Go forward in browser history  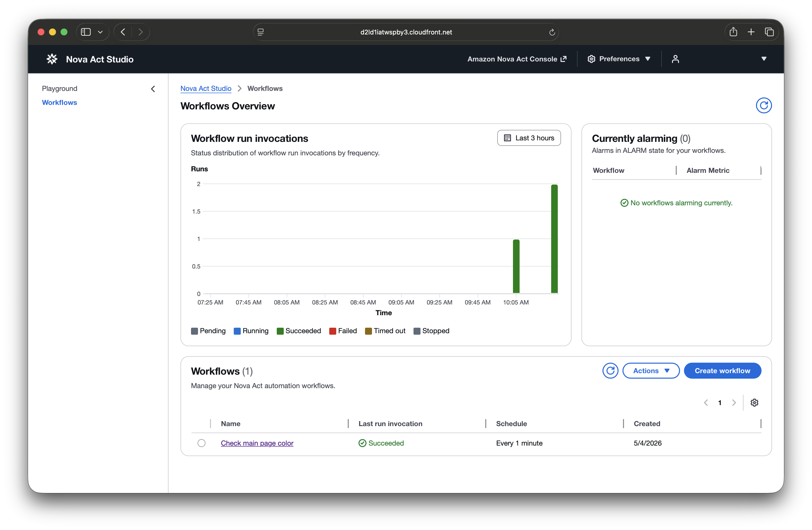tap(140, 32)
